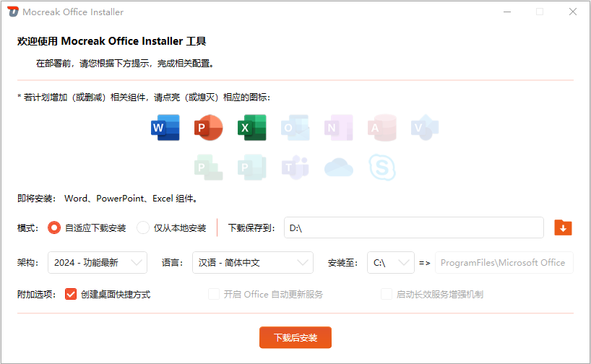The width and height of the screenshot is (591, 364).
Task: Click the 附加选项 label
Action: click(36, 294)
